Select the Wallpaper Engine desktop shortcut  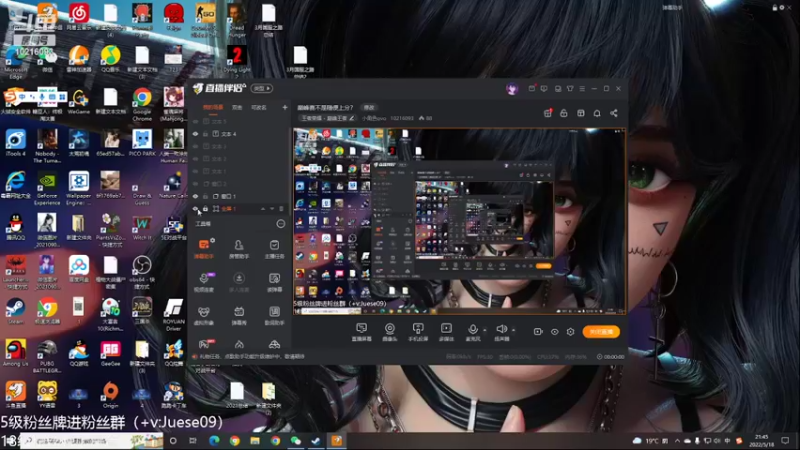point(79,189)
